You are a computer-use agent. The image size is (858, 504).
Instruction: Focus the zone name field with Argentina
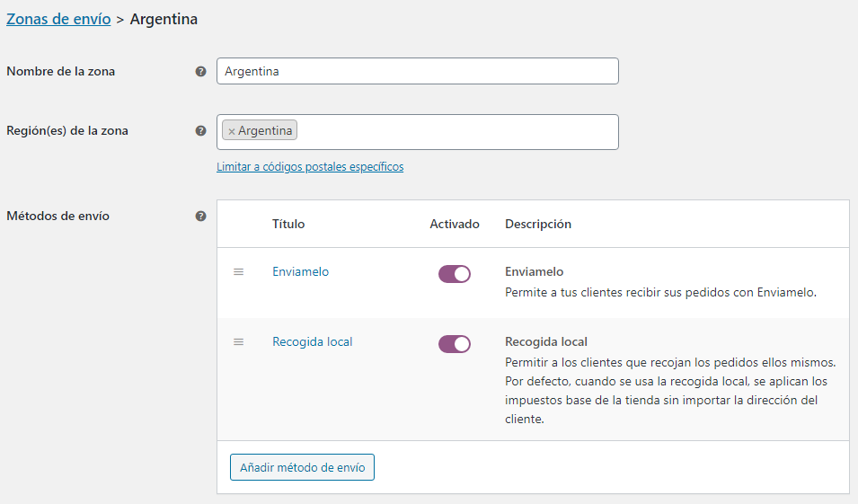(x=418, y=71)
